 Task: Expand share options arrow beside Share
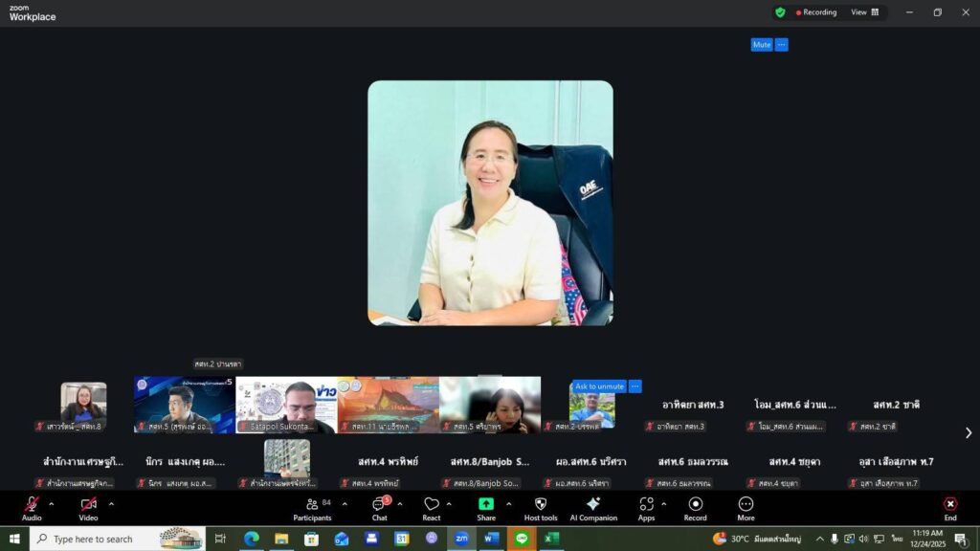tap(508, 504)
